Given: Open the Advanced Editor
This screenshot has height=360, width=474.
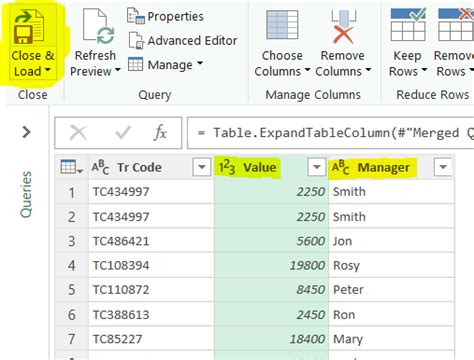Looking at the screenshot, I should pos(183,40).
